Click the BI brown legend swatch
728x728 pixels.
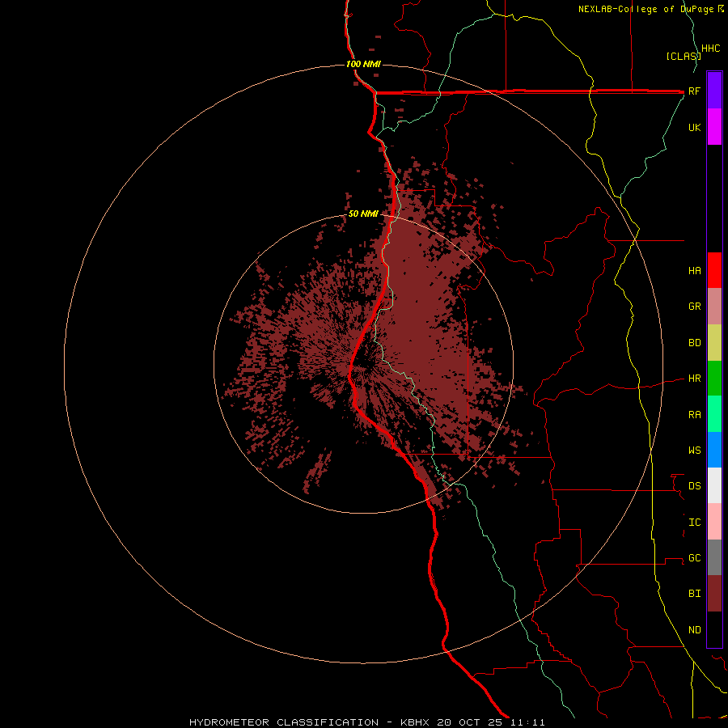(x=714, y=594)
